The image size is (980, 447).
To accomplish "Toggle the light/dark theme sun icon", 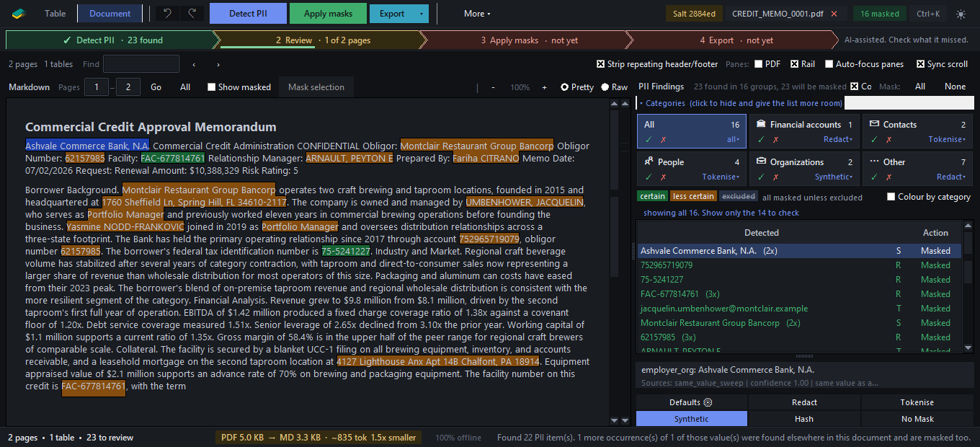I will pyautogui.click(x=961, y=14).
